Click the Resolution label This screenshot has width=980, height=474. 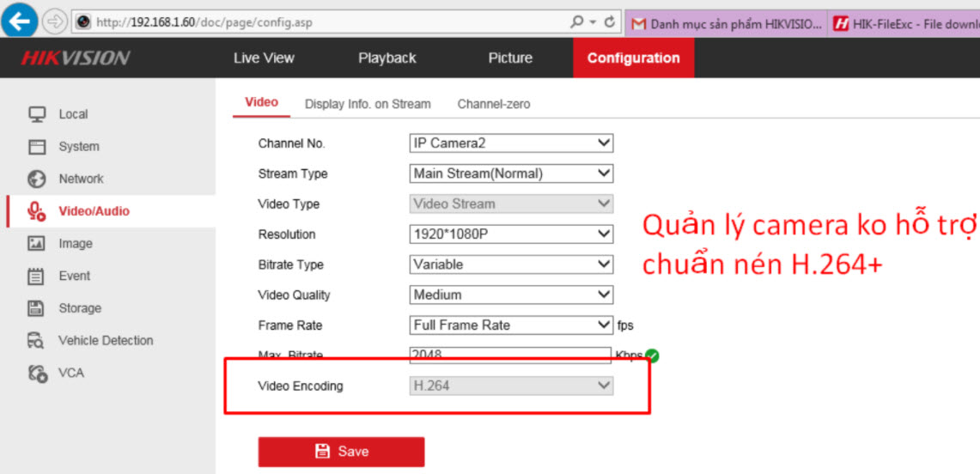coord(287,234)
